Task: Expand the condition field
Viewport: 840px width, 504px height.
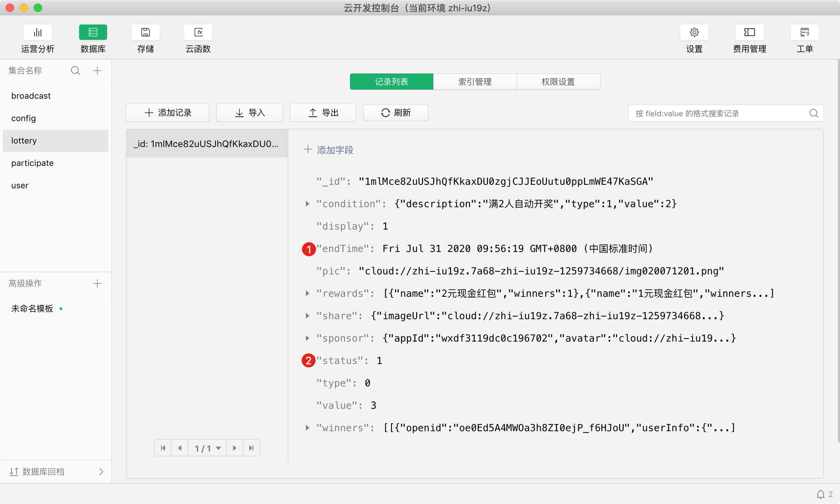Action: click(307, 204)
